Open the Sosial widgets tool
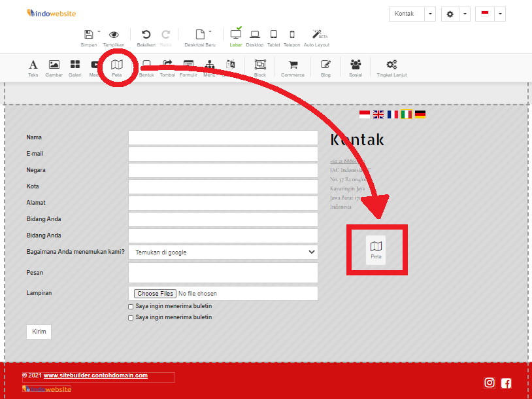Viewport: 532px width, 399px height. click(356, 67)
